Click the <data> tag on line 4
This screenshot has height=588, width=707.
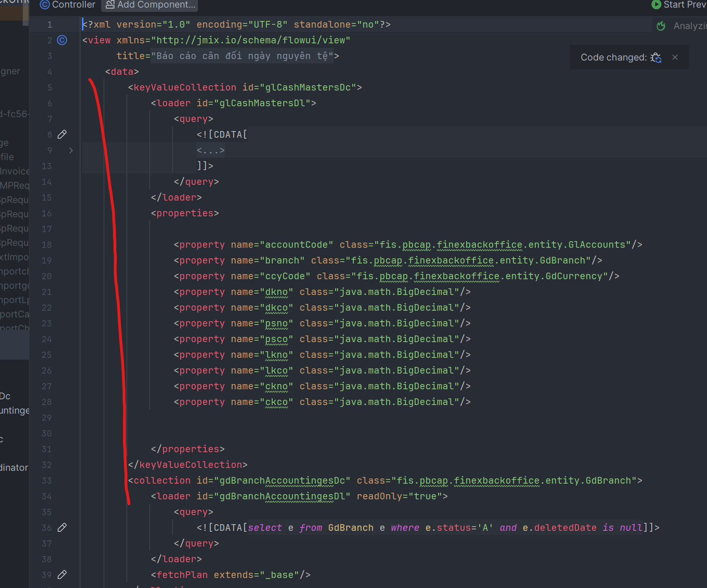tap(122, 71)
